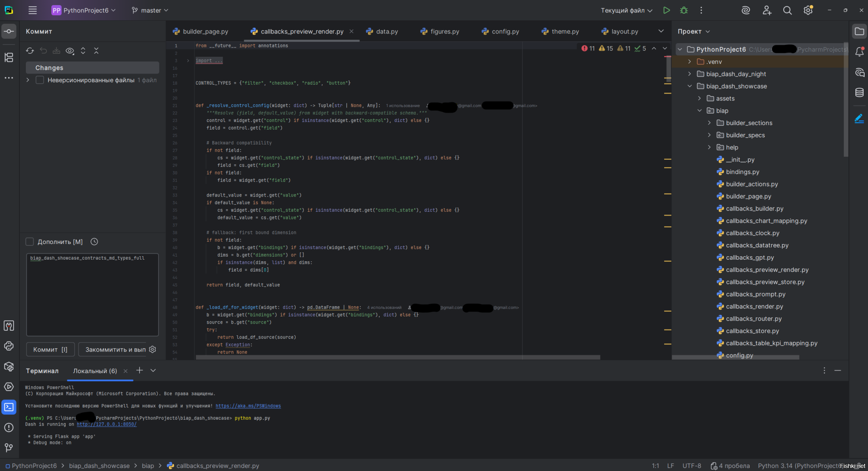Click the commit message text field

(92, 294)
